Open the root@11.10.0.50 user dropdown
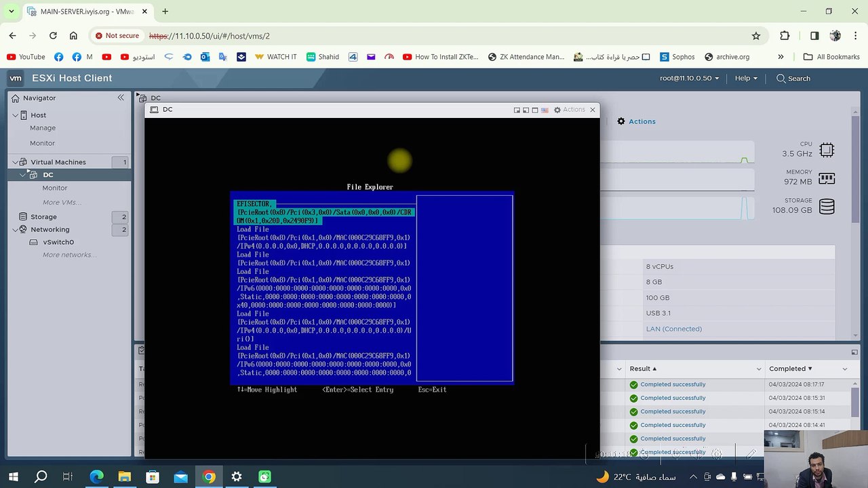The height and width of the screenshot is (488, 868). [x=690, y=78]
